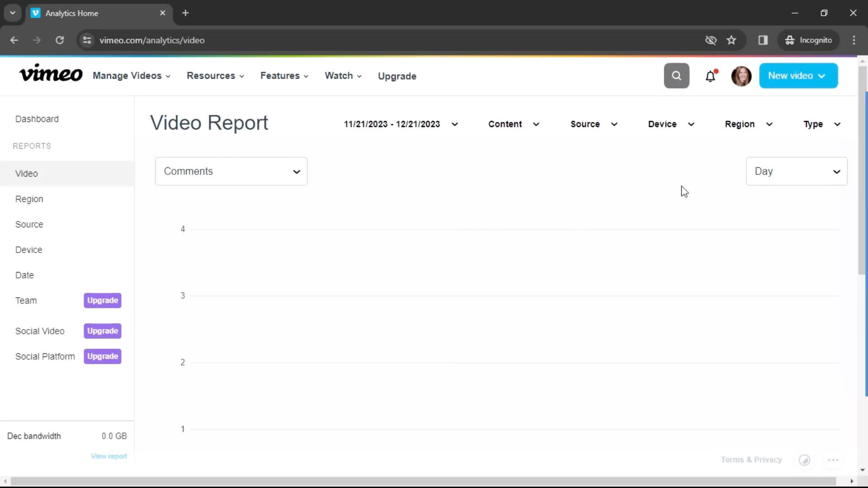868x488 pixels.
Task: Open the browser side panel icon
Action: (x=763, y=40)
